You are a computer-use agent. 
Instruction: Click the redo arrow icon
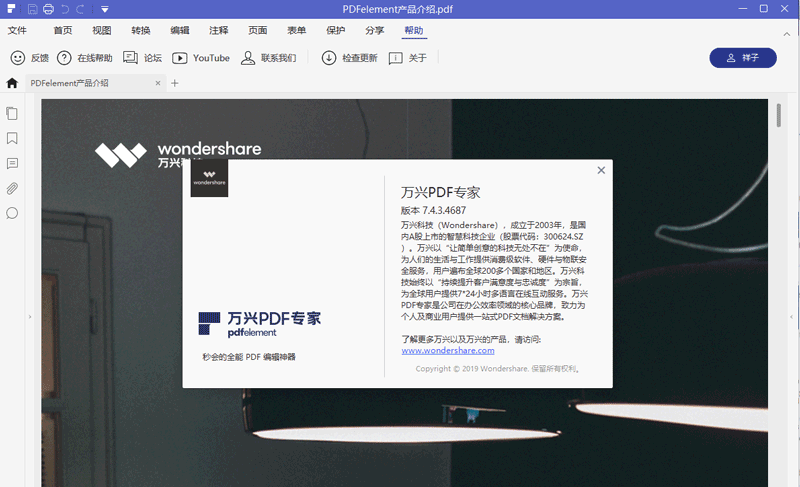(80, 9)
